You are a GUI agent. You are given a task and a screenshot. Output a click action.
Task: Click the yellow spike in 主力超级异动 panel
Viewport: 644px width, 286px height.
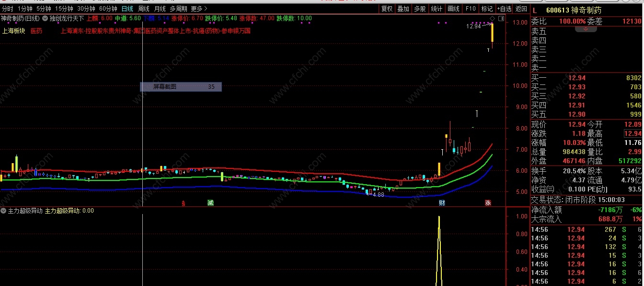[438, 250]
